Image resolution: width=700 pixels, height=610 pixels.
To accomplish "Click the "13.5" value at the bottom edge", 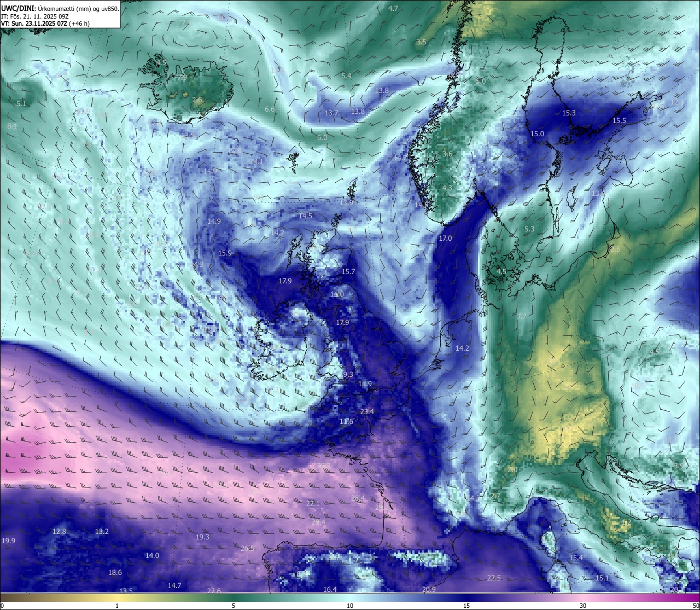I will tap(126, 590).
